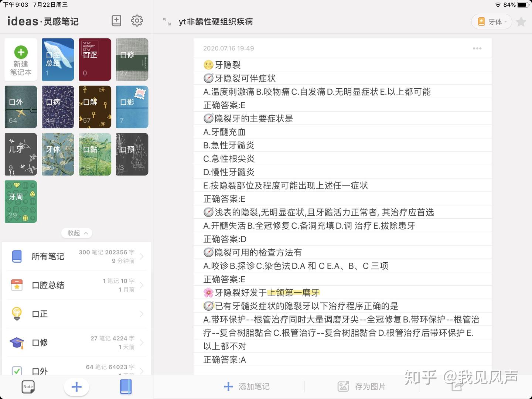Expand the 所有笔记 list entry chevron
The width and height of the screenshot is (532, 399).
(x=141, y=256)
